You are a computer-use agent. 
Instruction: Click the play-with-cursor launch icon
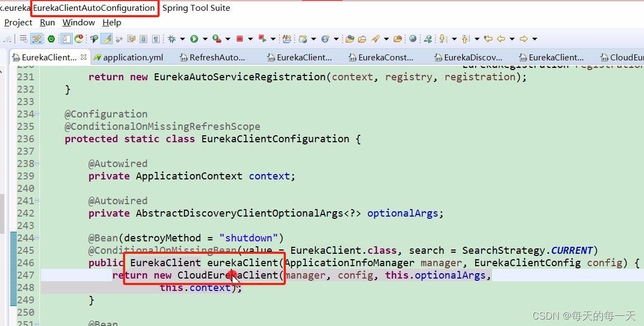coord(94,39)
